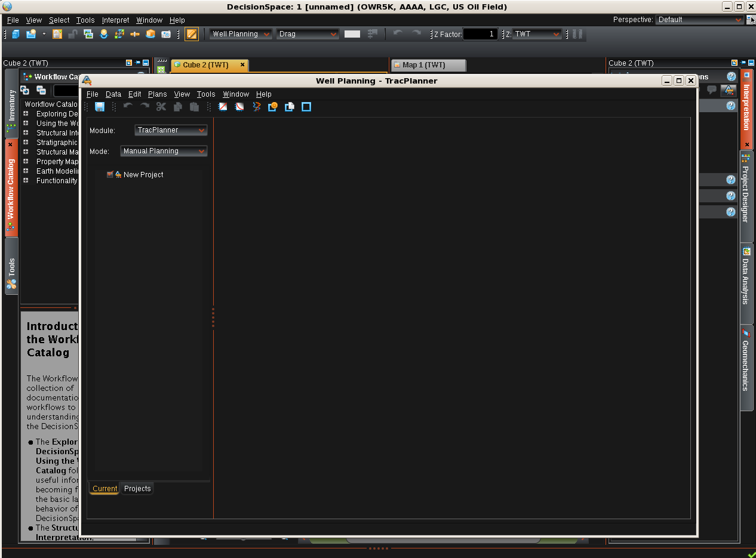Click the blue cube icon in DecisionSpace toolbar
Image resolution: width=756 pixels, height=558 pixels.
[x=16, y=34]
